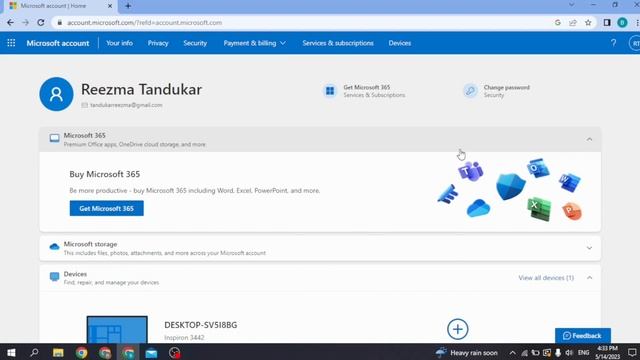The width and height of the screenshot is (640, 360).
Task: Click the volume speaker tray icon
Action: tap(569, 352)
